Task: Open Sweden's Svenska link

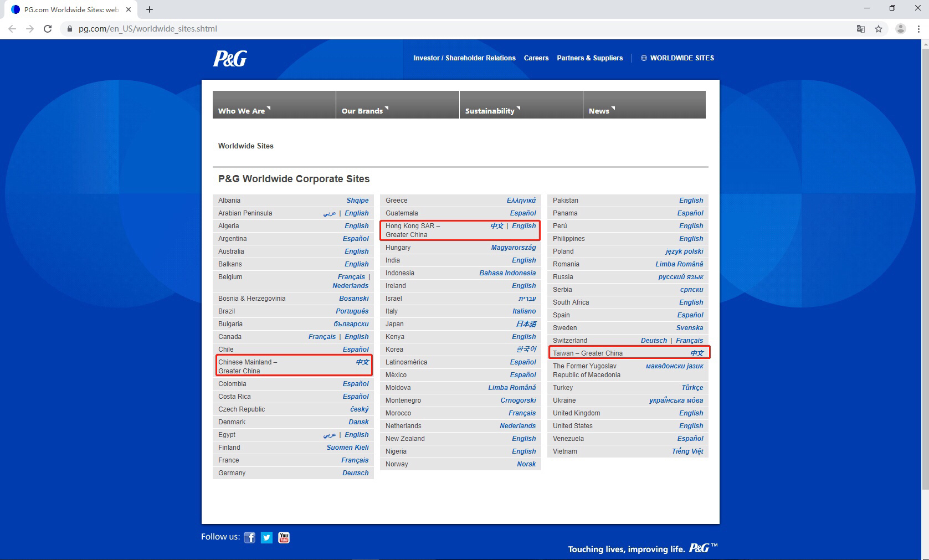Action: pyautogui.click(x=690, y=328)
